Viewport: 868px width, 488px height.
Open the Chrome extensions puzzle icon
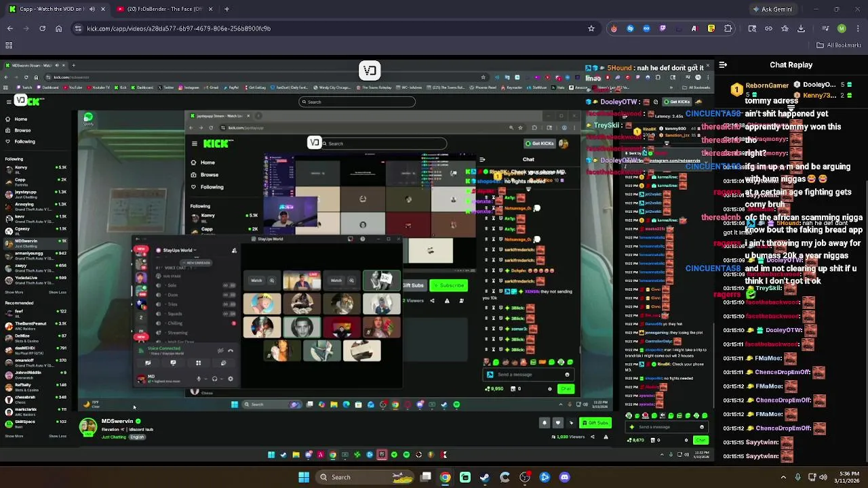728,28
